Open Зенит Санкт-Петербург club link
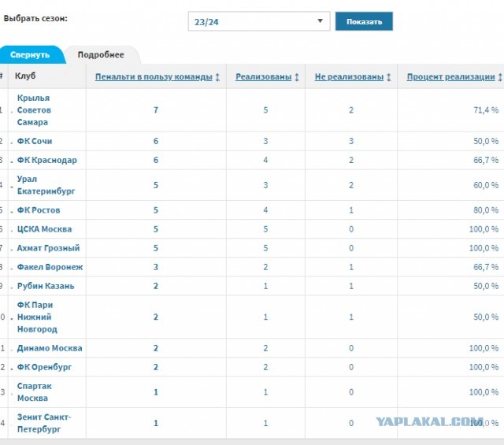The height and width of the screenshot is (445, 504). coord(44,423)
